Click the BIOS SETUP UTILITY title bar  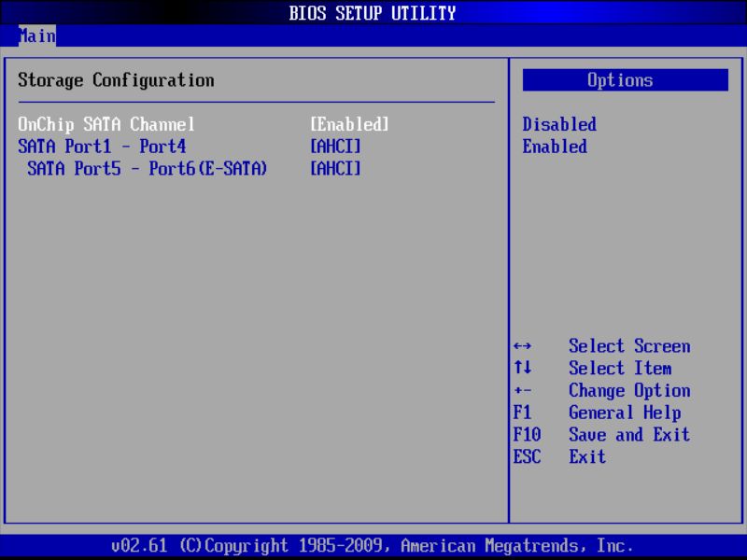(373, 13)
